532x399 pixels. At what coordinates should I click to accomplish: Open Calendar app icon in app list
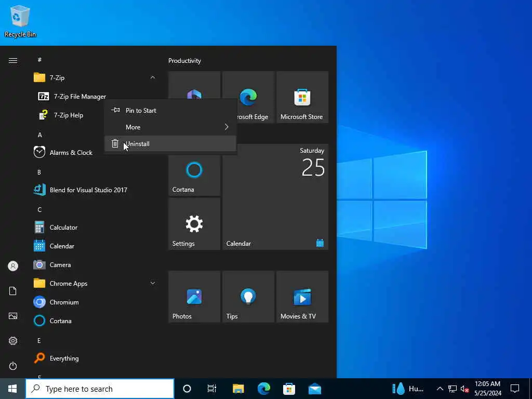(39, 246)
